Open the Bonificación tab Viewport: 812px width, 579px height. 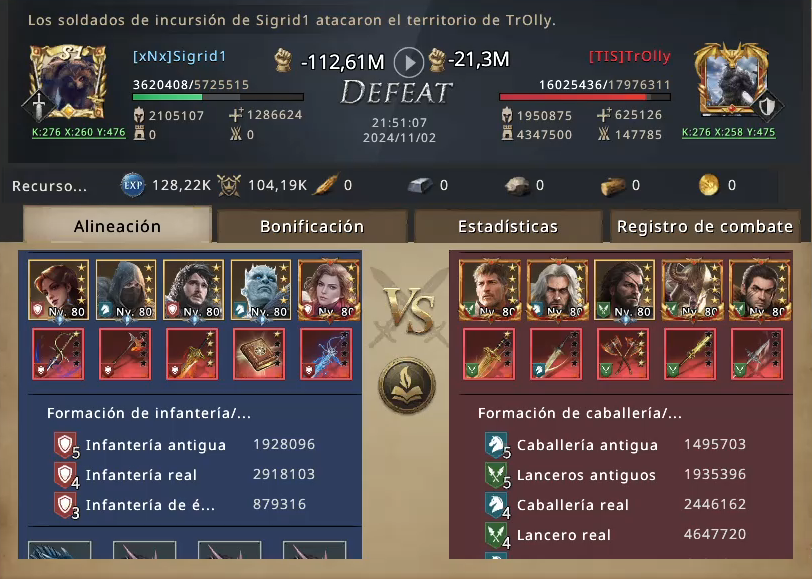312,226
